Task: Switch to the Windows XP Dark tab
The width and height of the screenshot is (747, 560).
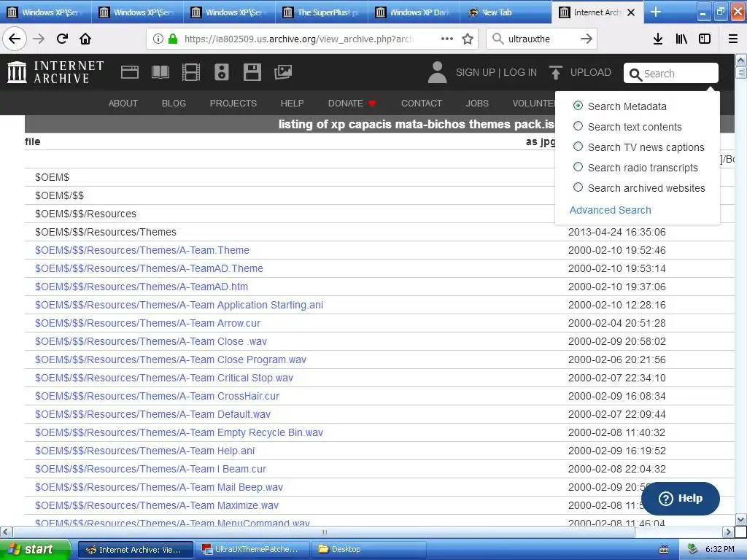Action: 414,12
